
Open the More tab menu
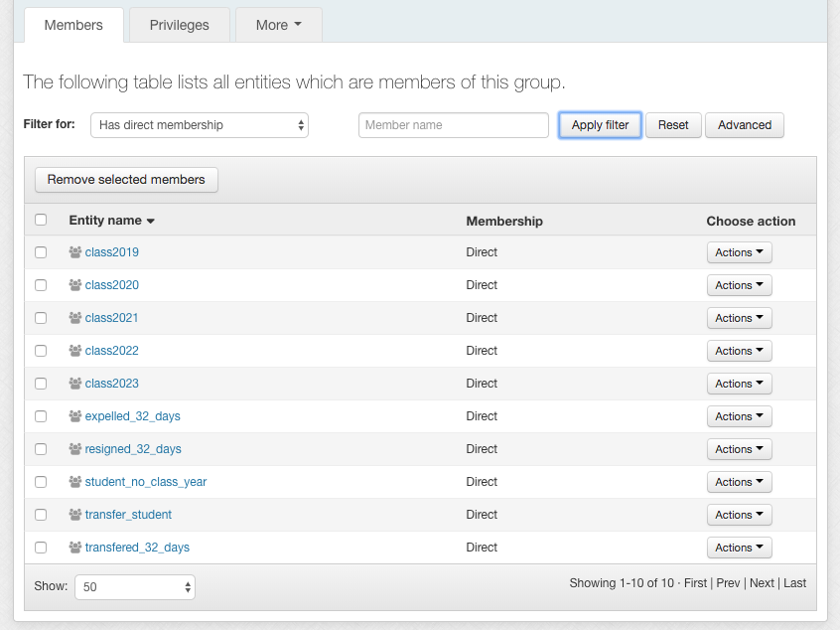pyautogui.click(x=278, y=25)
